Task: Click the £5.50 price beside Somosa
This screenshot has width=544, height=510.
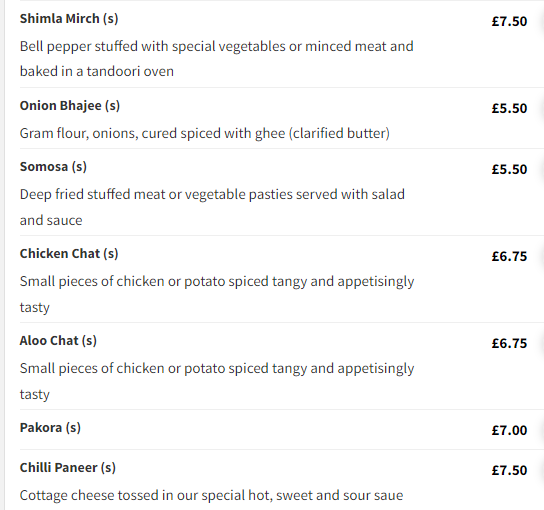Action: (509, 170)
